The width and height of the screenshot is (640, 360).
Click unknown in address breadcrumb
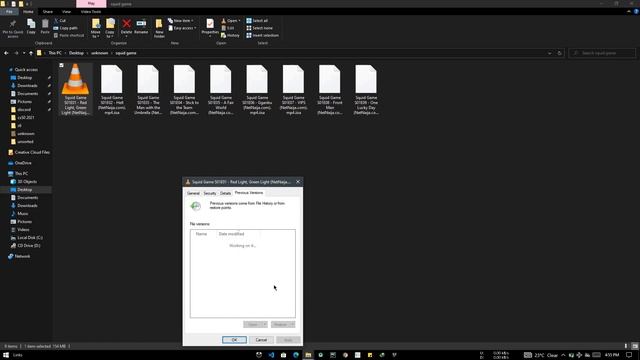100,53
